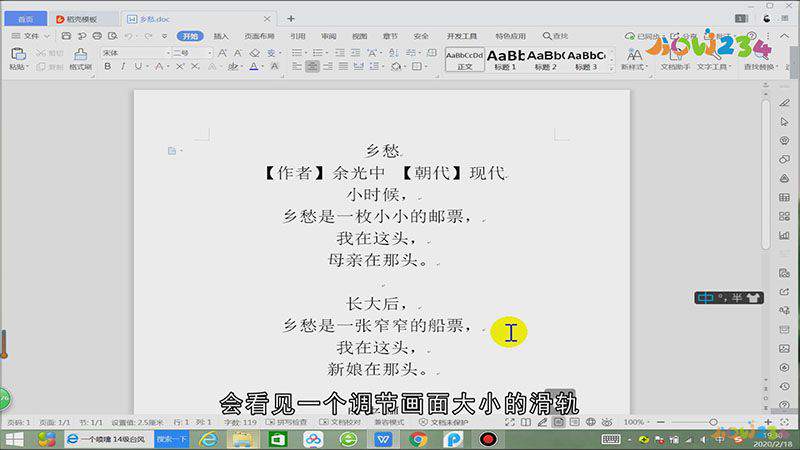Switch to the 页面布局 ribbon tab
Screen dimensions: 800x450
coord(259,36)
